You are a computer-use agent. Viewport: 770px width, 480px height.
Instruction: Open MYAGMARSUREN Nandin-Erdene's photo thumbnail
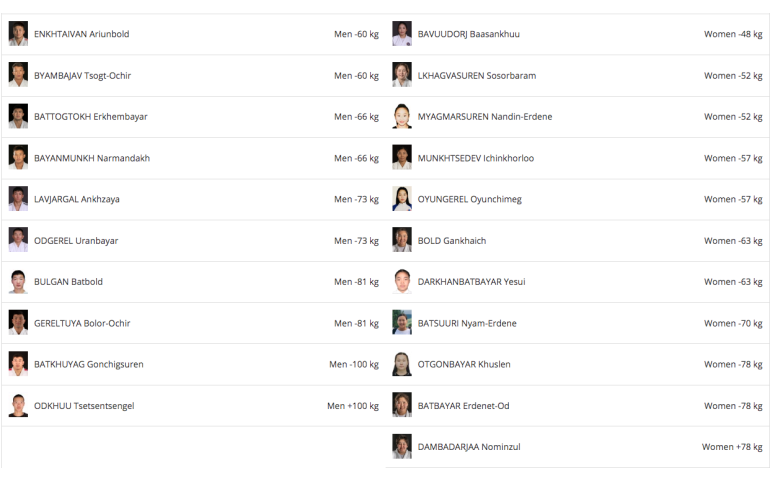point(402,117)
